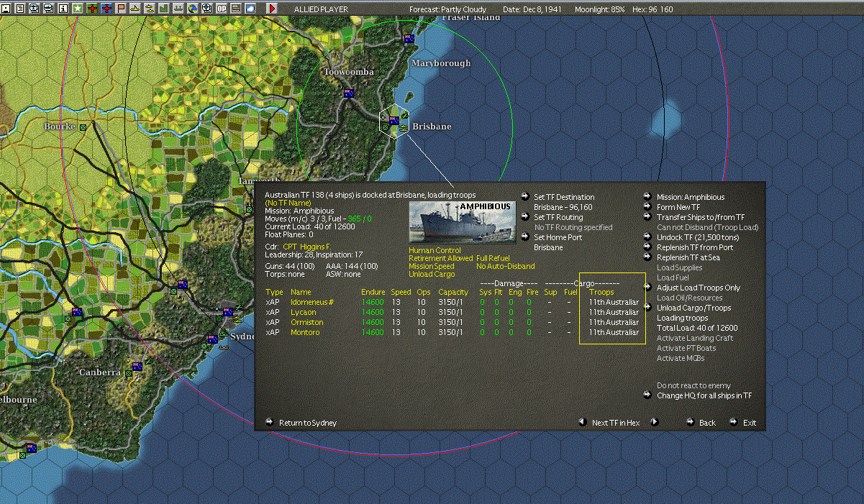Click Set Home Port
This screenshot has width=864, height=504.
coord(558,237)
